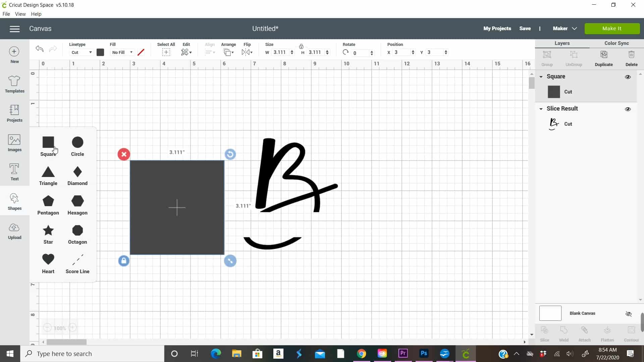Switch to the Layers tab
This screenshot has width=644, height=362.
[x=562, y=43]
